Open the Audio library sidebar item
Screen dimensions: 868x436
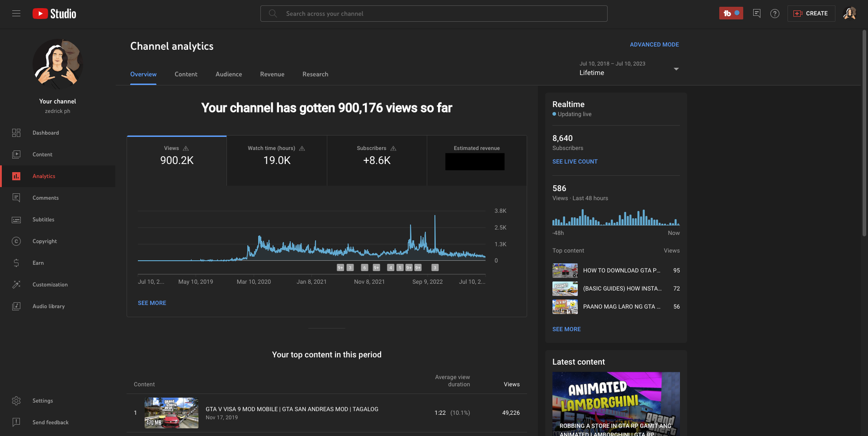pos(48,306)
